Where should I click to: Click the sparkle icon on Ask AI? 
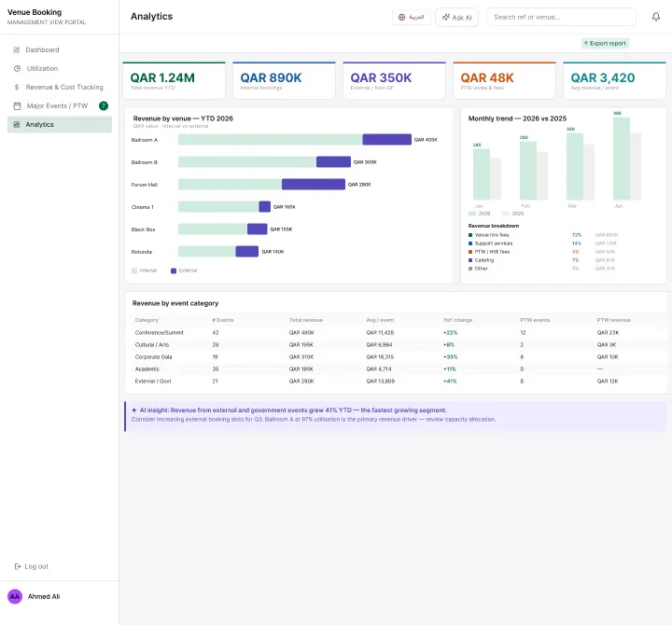click(x=446, y=17)
